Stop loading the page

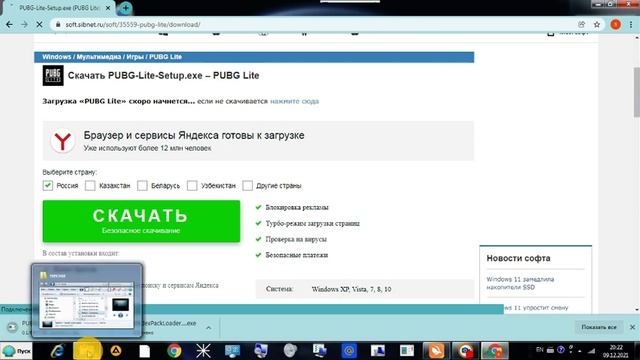(x=39, y=24)
